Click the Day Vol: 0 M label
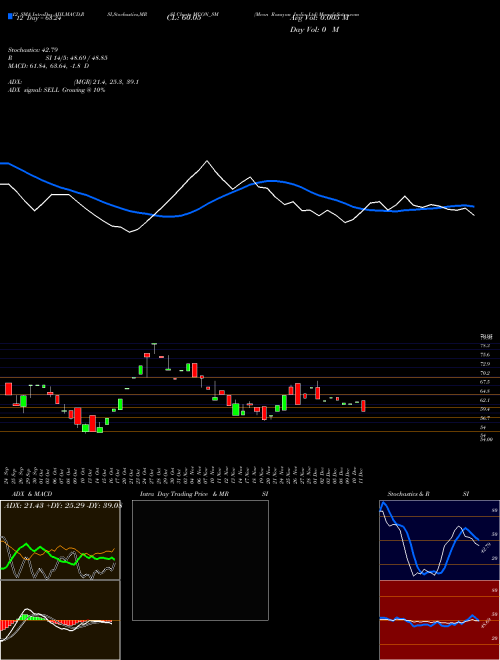This screenshot has width=500, height=660. tap(314, 30)
